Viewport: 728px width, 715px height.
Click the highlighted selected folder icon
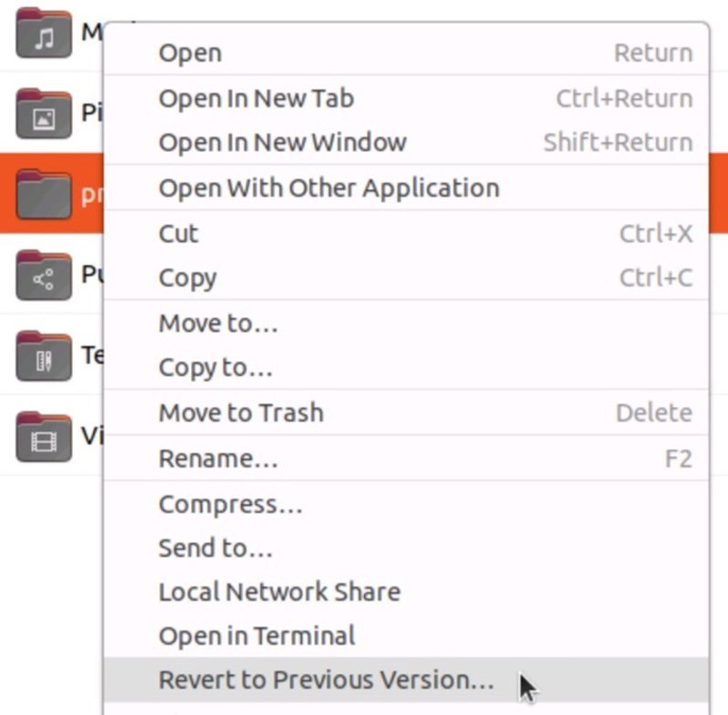click(x=44, y=194)
